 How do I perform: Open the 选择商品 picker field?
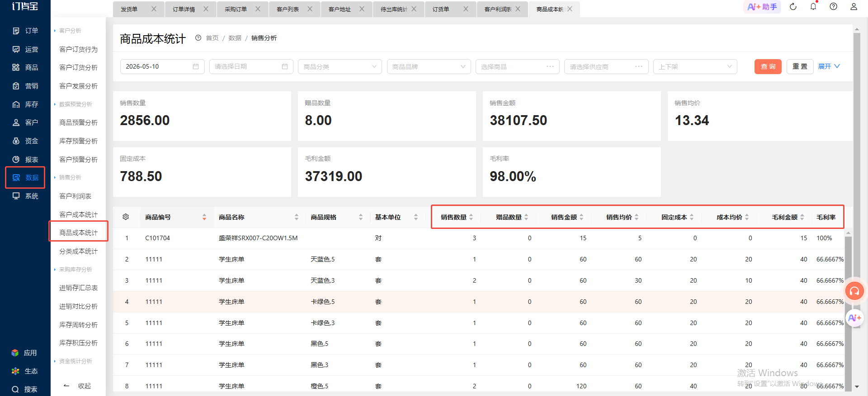point(518,66)
